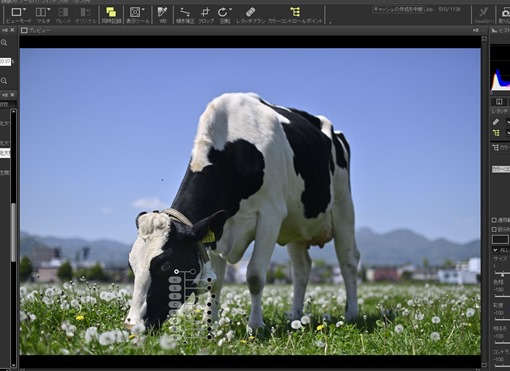Screen dimensions: 510x371
Task: Toggle the second checkbox above the color swatch
Action: 494,229
